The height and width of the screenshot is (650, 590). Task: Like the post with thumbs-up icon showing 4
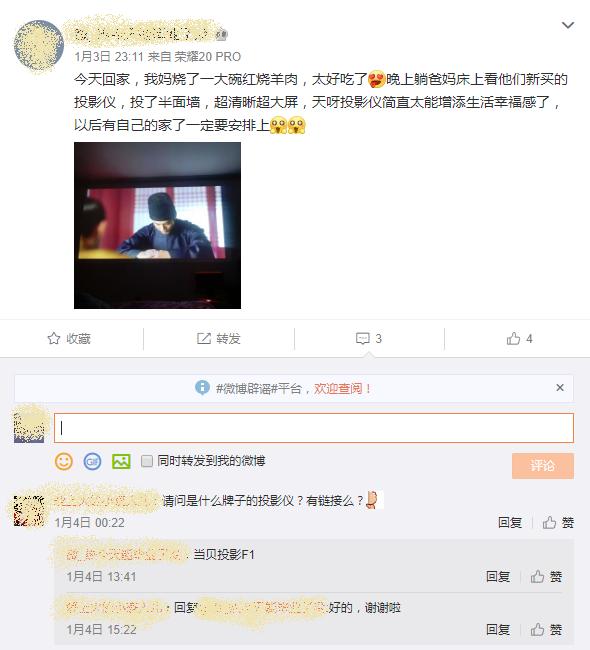click(513, 338)
